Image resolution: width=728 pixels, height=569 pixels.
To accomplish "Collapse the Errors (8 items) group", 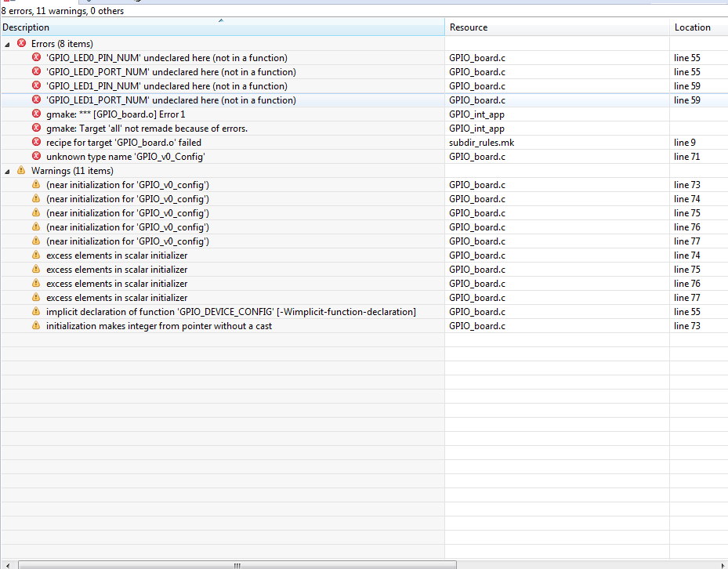I will point(7,43).
